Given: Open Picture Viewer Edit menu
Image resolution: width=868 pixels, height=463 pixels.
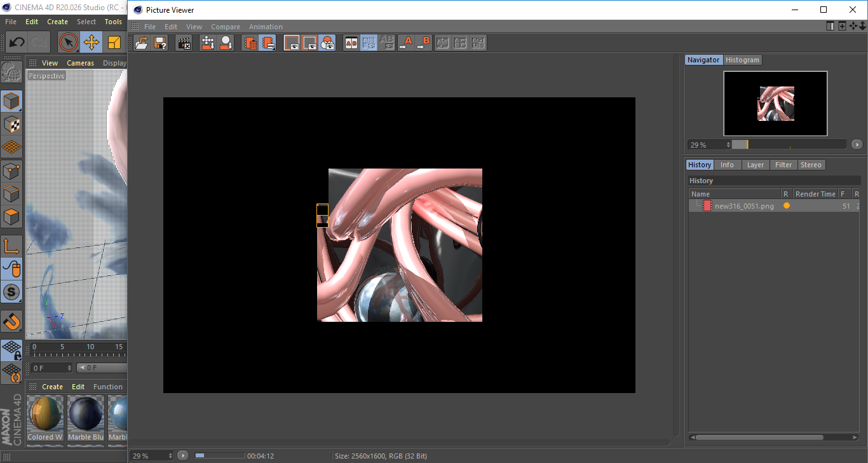Looking at the screenshot, I should pos(171,27).
